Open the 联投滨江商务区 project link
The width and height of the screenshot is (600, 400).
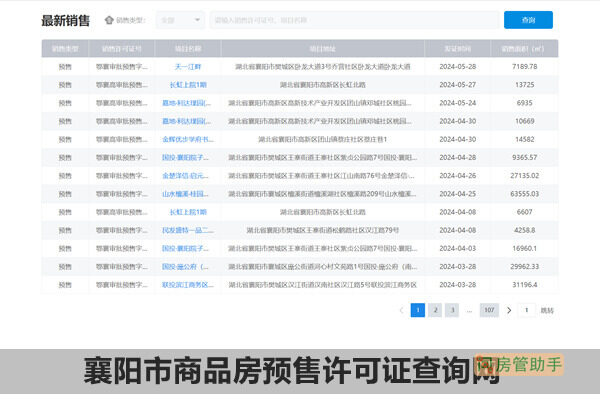pos(188,285)
